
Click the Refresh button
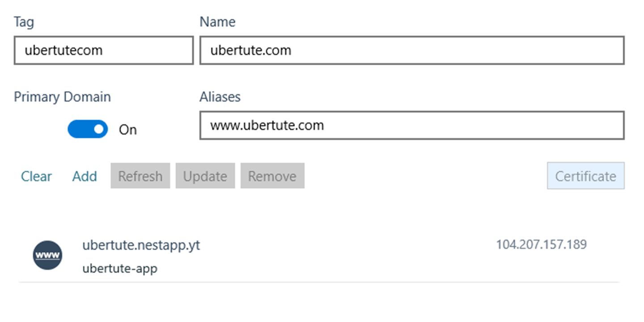click(x=140, y=176)
